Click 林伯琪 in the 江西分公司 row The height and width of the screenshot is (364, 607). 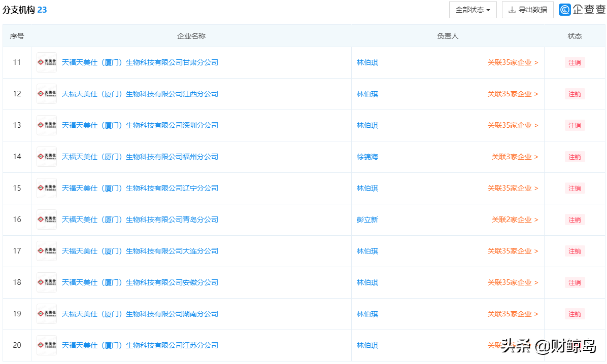(x=367, y=94)
